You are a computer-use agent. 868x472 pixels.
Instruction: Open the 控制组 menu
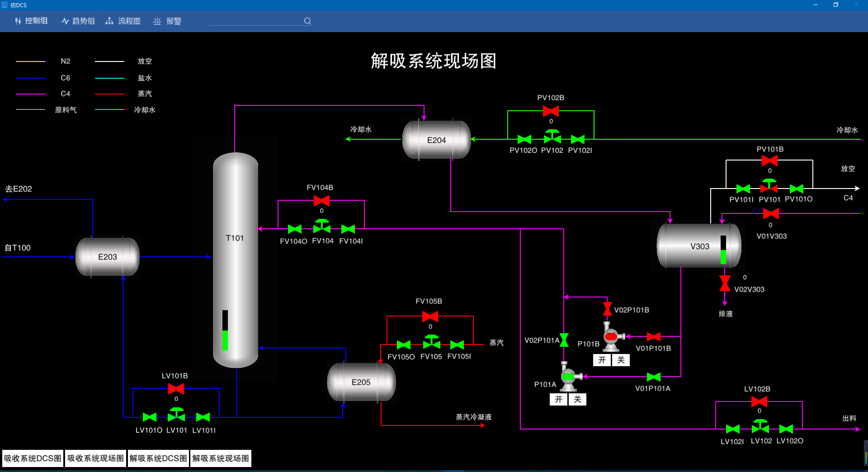(31, 21)
